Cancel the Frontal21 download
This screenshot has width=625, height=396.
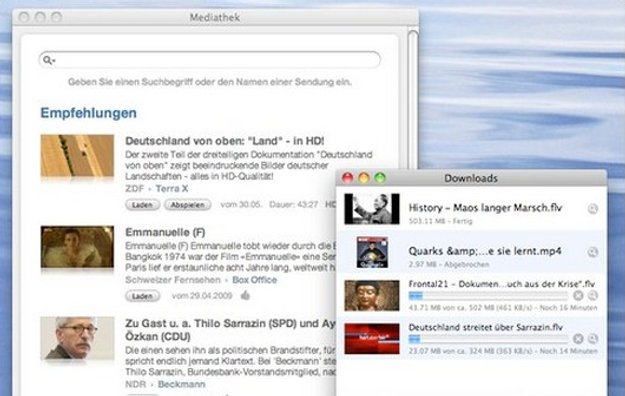tap(578, 296)
